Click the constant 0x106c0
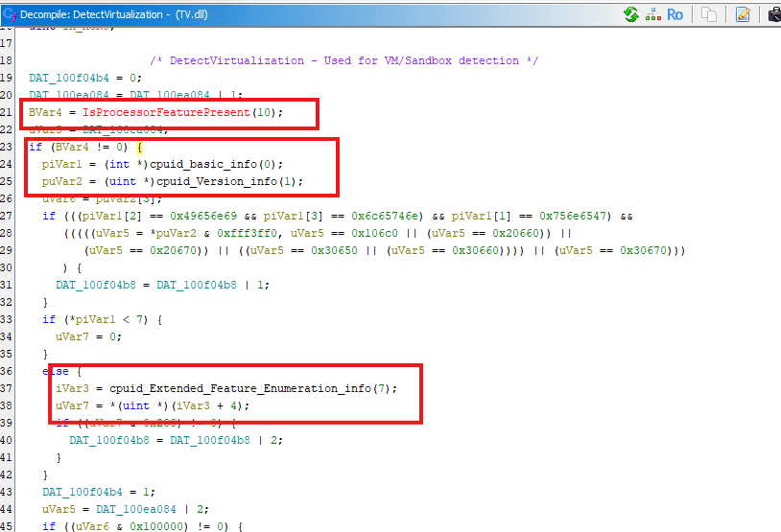 point(374,233)
